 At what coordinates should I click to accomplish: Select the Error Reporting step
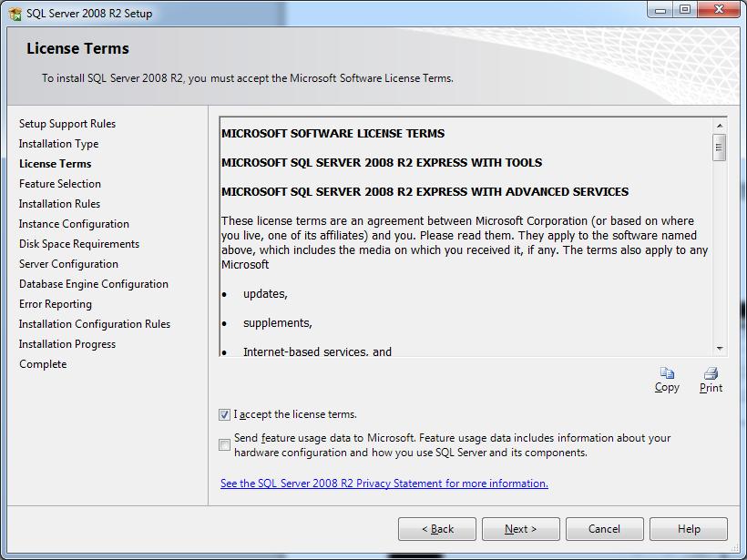point(56,304)
